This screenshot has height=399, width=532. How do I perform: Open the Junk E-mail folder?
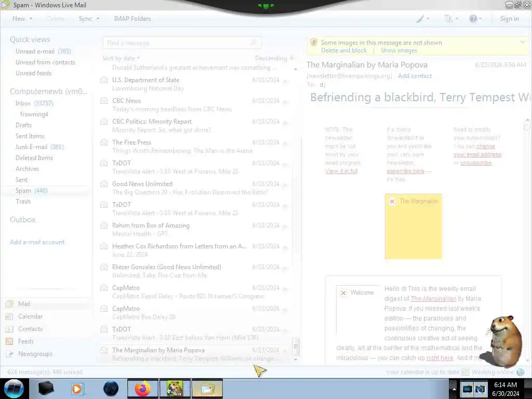click(x=39, y=147)
